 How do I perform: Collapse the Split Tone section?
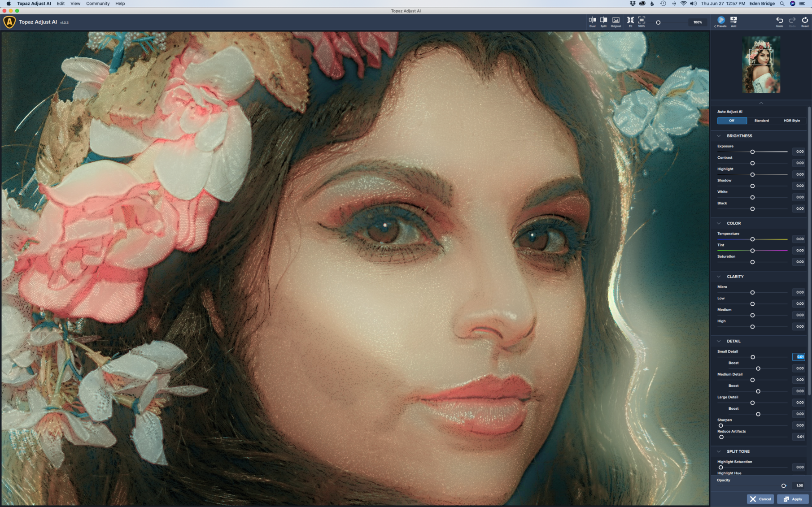point(719,451)
